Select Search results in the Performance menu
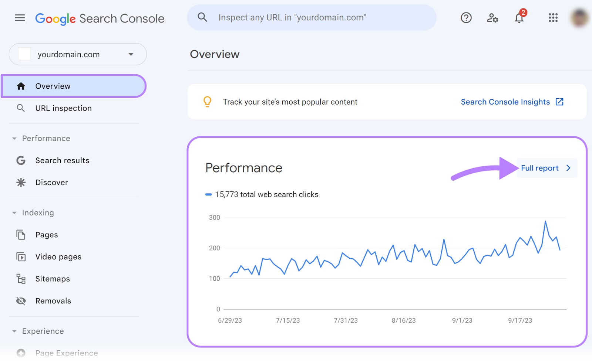Image resolution: width=592 pixels, height=364 pixels. (x=62, y=160)
